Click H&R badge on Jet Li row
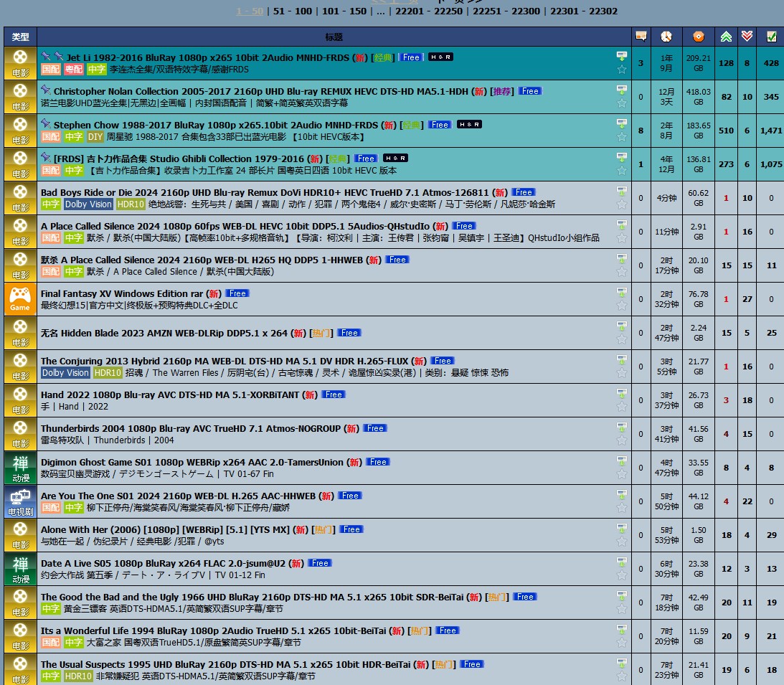The image size is (784, 685). (440, 57)
